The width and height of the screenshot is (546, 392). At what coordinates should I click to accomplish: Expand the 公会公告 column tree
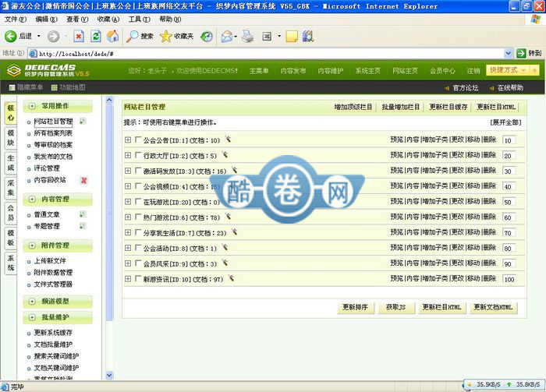[128, 139]
